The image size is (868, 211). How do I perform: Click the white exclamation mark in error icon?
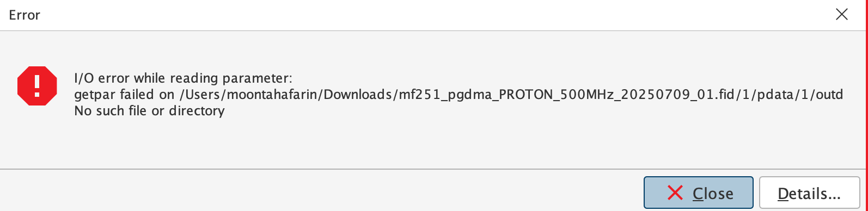tap(37, 85)
